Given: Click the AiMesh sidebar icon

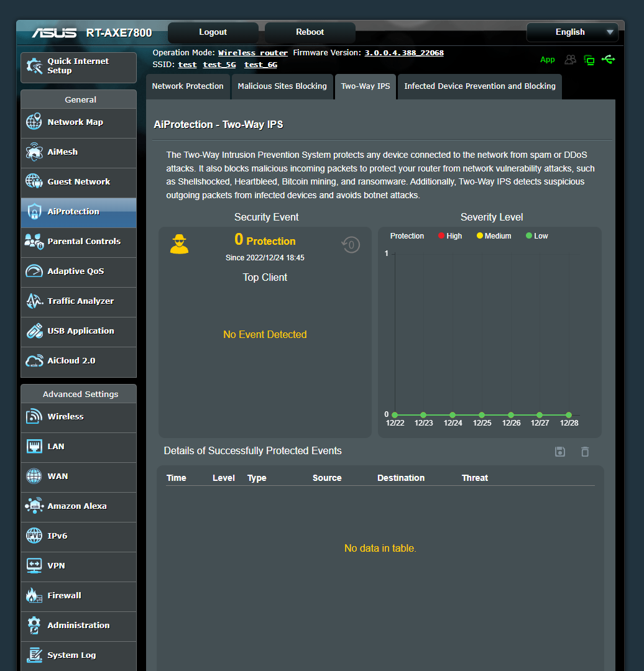Looking at the screenshot, I should [34, 152].
